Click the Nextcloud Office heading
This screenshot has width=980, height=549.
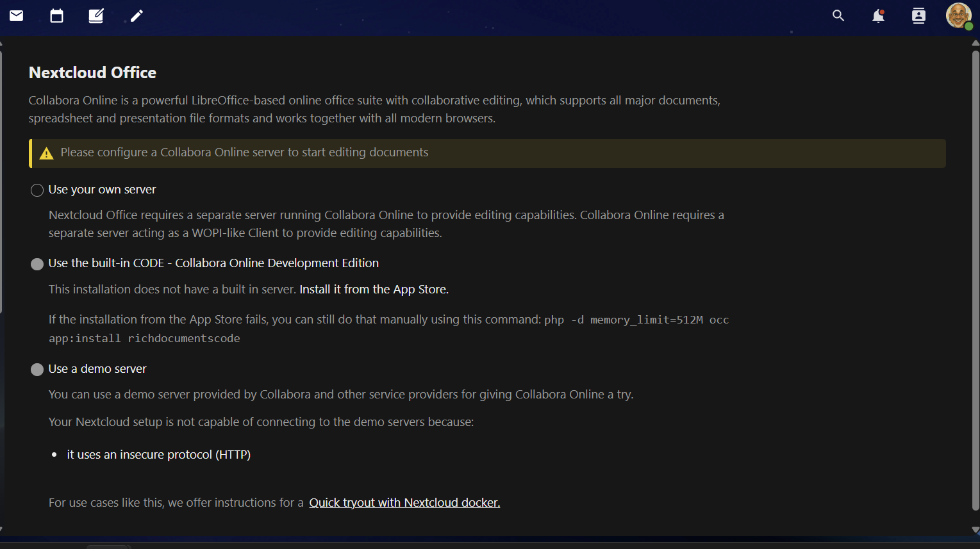tap(92, 72)
